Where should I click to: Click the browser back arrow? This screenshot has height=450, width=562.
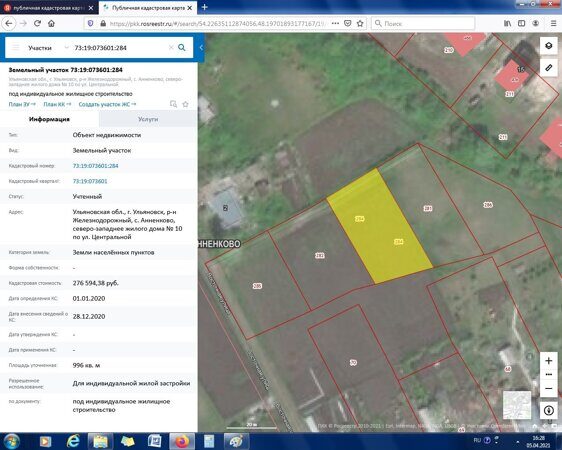click(9, 24)
